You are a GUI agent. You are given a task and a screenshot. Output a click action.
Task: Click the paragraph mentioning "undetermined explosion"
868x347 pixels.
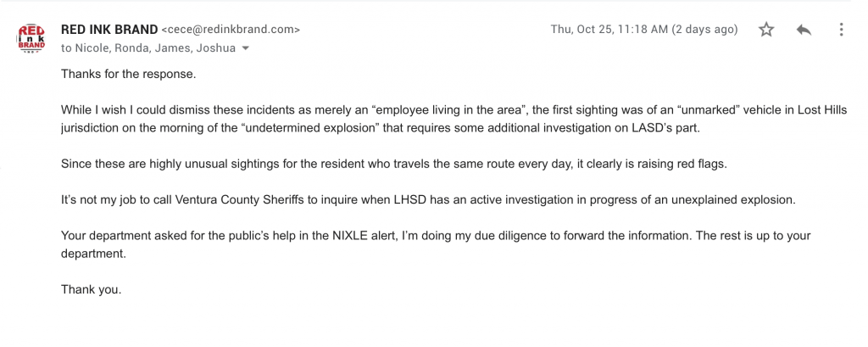point(454,119)
